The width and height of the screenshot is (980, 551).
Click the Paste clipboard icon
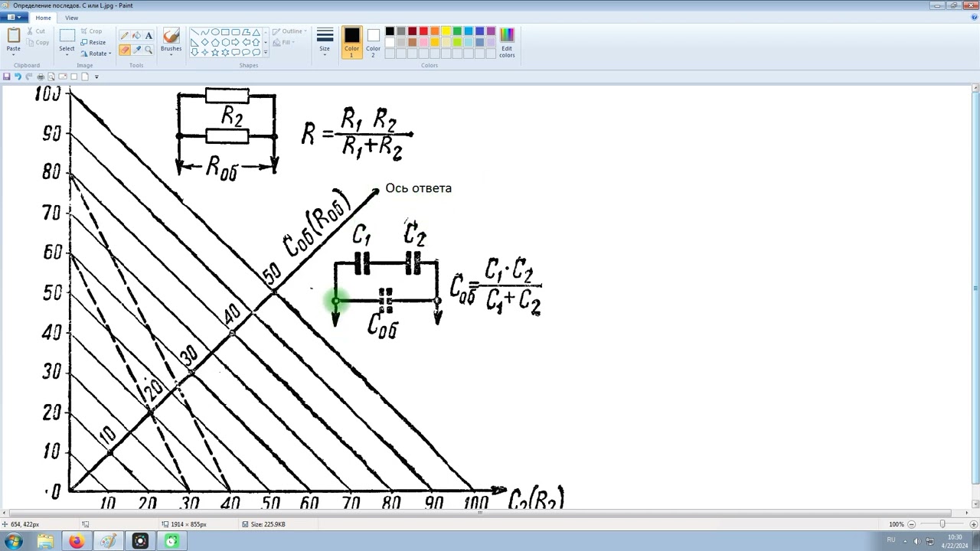(x=14, y=36)
